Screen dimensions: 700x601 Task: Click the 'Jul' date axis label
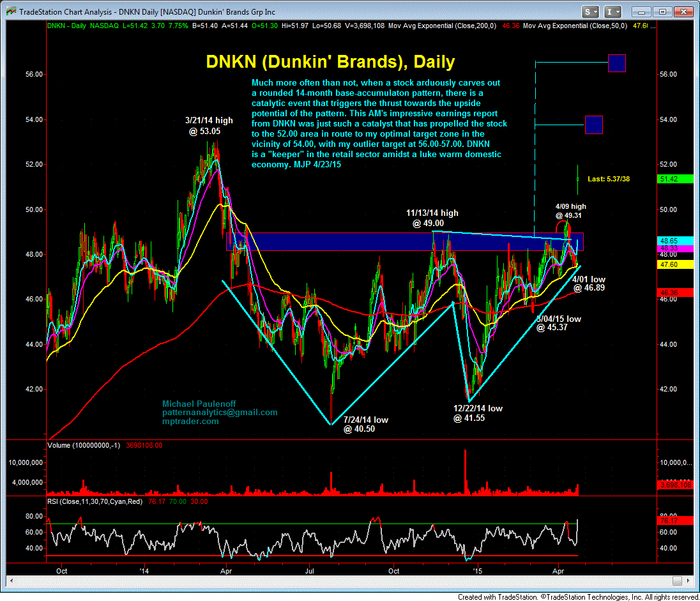tap(309, 571)
